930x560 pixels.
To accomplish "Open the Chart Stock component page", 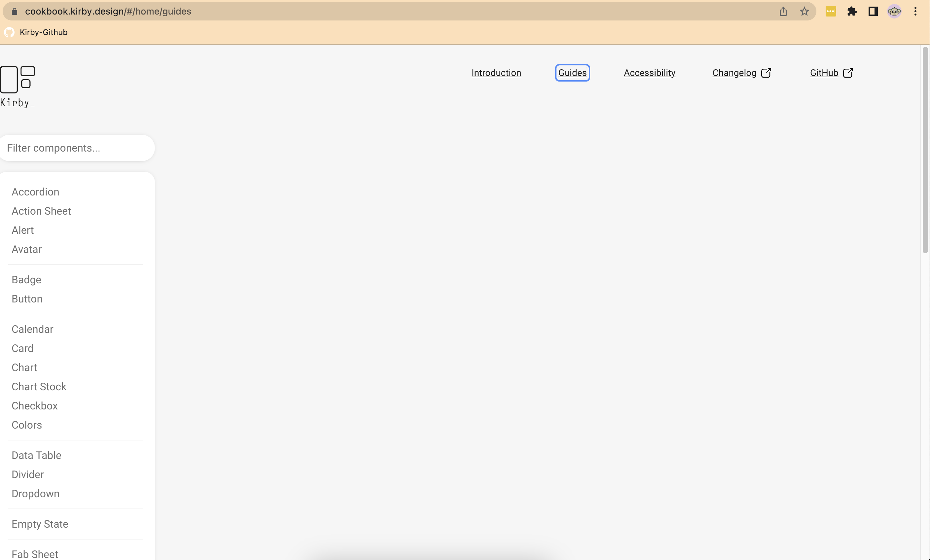I will 39,386.
